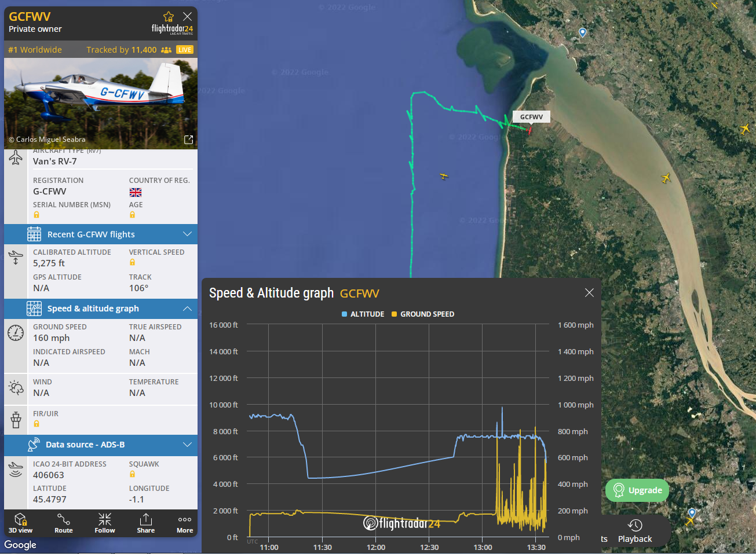Select the yellow aircraft over the brown estuary

click(666, 178)
